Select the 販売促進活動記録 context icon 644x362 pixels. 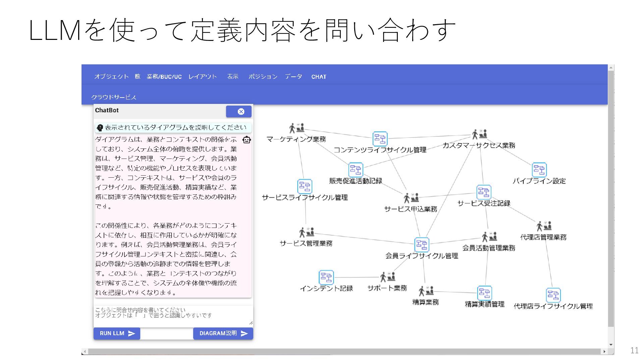(x=356, y=170)
